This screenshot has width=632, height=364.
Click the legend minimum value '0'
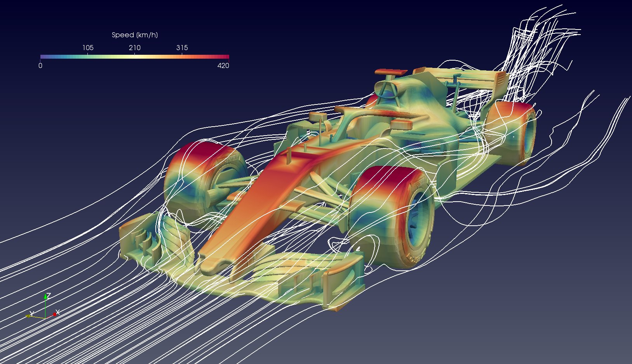point(40,66)
